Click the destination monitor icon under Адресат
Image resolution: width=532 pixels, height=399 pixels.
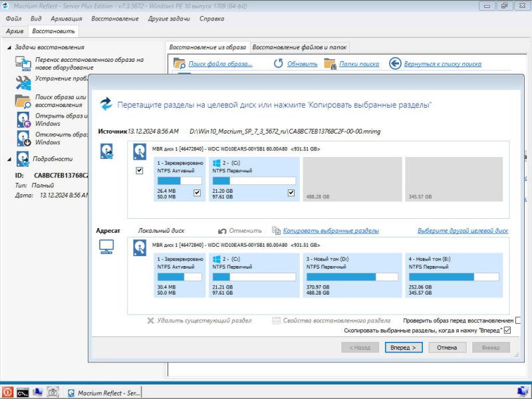[106, 247]
